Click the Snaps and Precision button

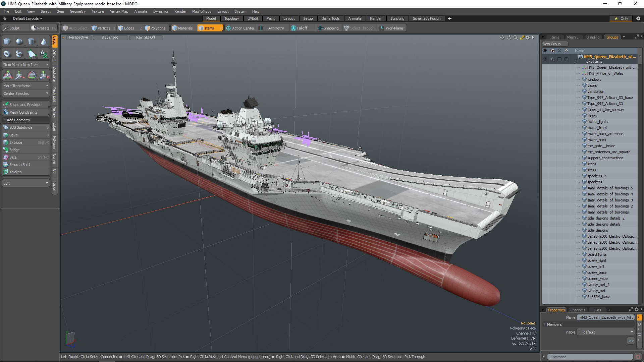point(26,105)
